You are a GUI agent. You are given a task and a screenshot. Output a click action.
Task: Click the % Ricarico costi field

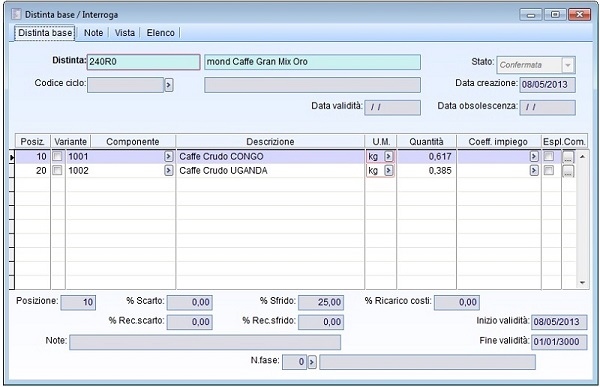point(457,302)
